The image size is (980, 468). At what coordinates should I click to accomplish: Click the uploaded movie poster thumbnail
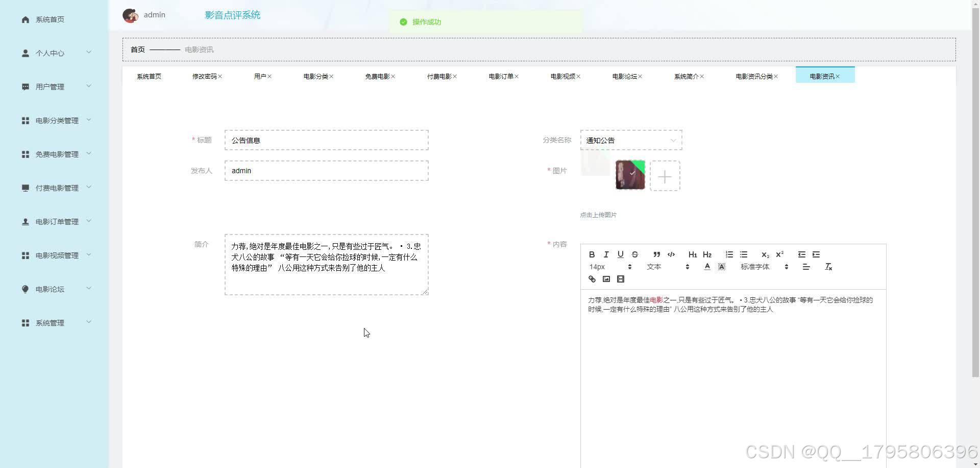[x=629, y=175]
